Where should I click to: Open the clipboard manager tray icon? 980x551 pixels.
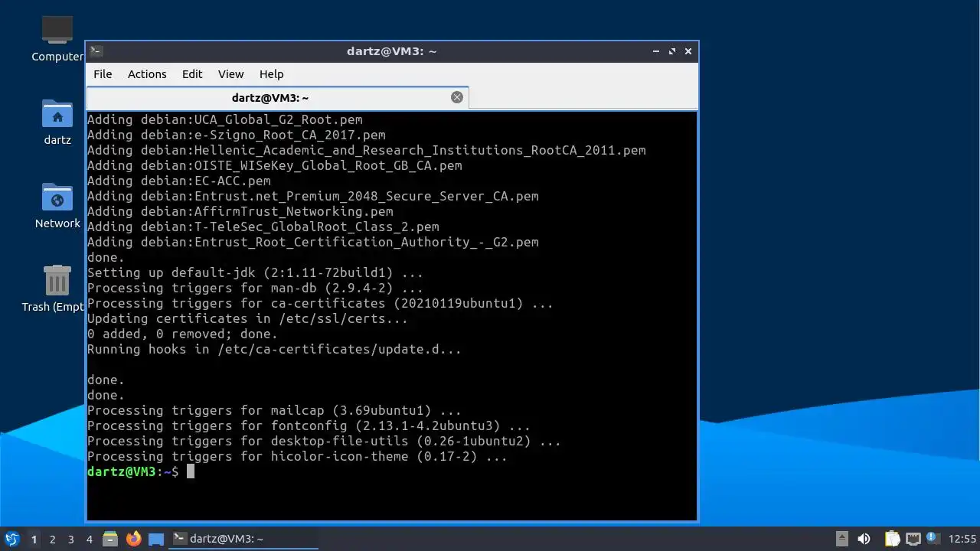[x=892, y=539]
